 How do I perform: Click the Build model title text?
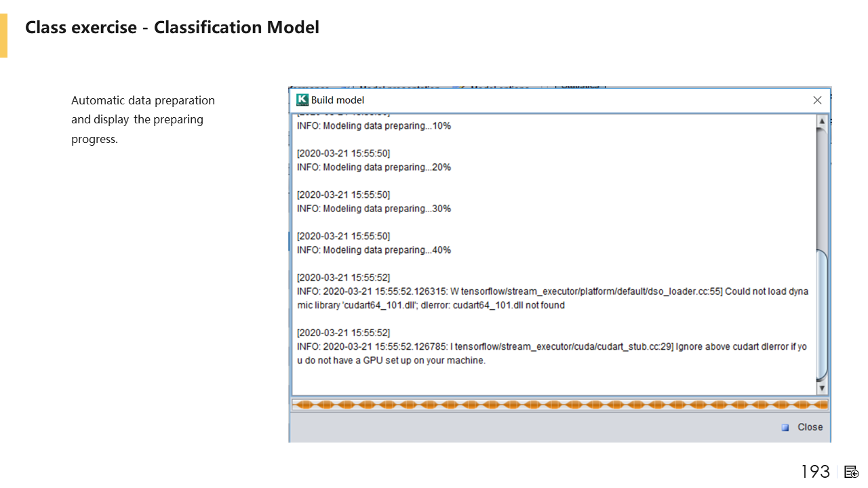(338, 100)
